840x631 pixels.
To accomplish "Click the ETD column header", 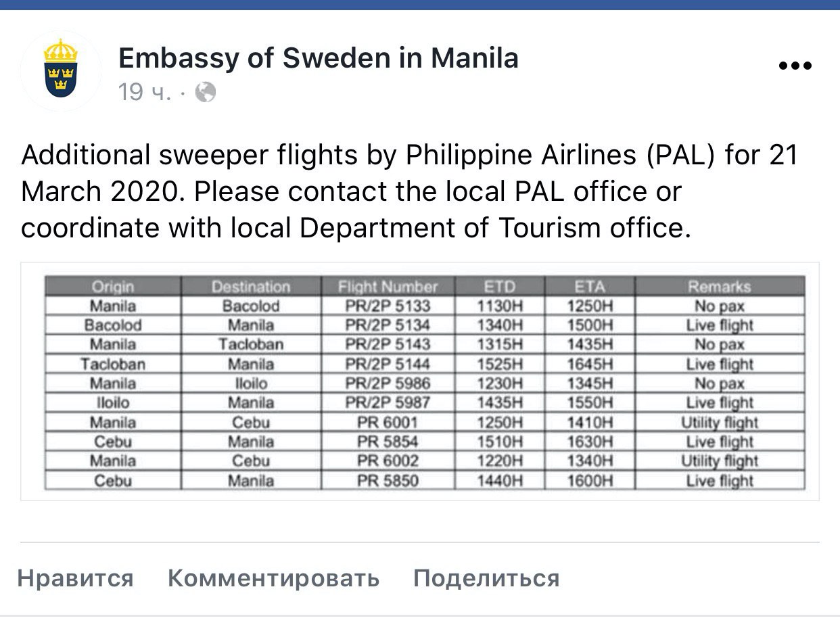I will [500, 286].
